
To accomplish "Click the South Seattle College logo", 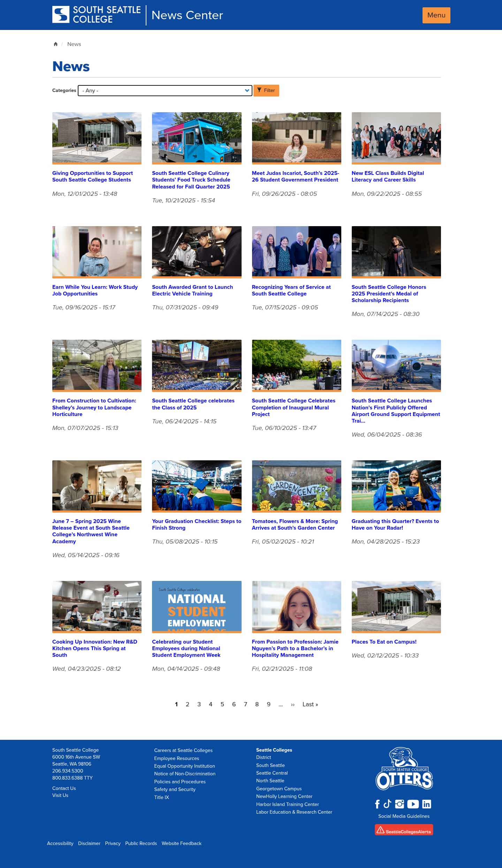I will pos(97,15).
